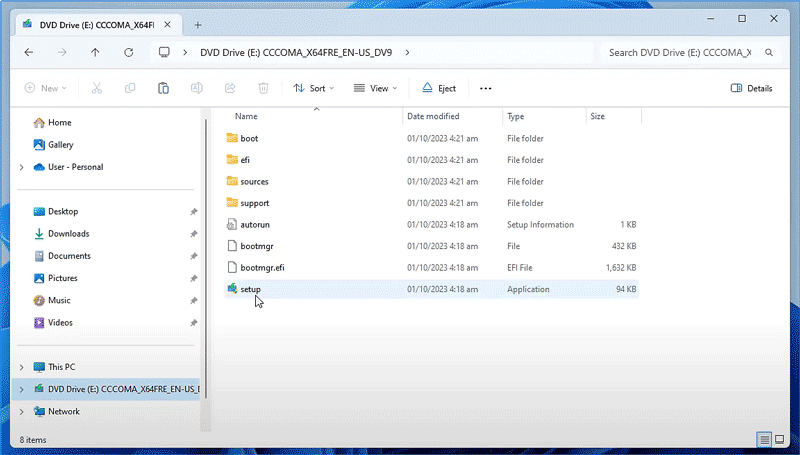Switch to details list view in status bar
The height and width of the screenshot is (455, 800).
(764, 439)
